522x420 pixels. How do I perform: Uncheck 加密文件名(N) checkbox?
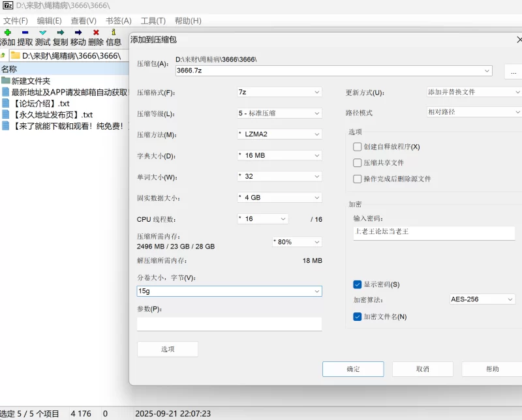click(x=357, y=317)
